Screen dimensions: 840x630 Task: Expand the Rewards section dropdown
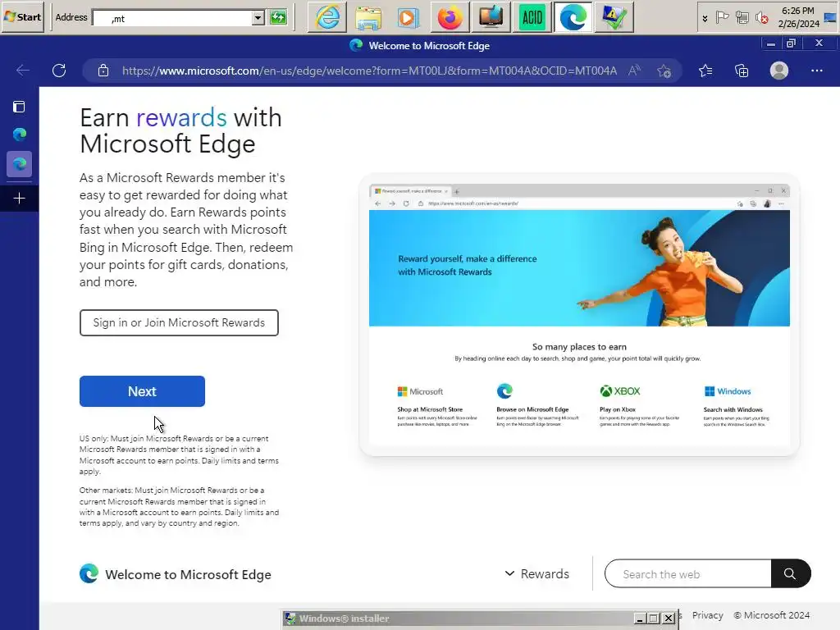pyautogui.click(x=536, y=573)
